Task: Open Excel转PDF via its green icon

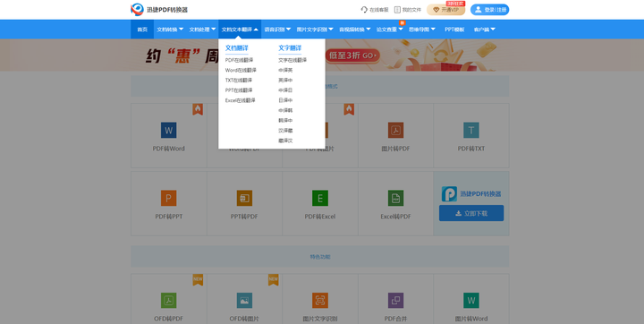Action: (395, 198)
